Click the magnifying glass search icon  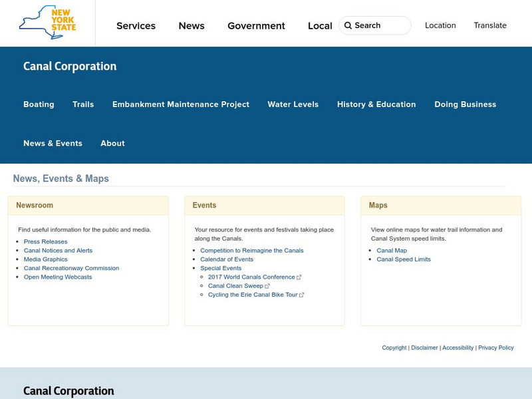pyautogui.click(x=348, y=25)
